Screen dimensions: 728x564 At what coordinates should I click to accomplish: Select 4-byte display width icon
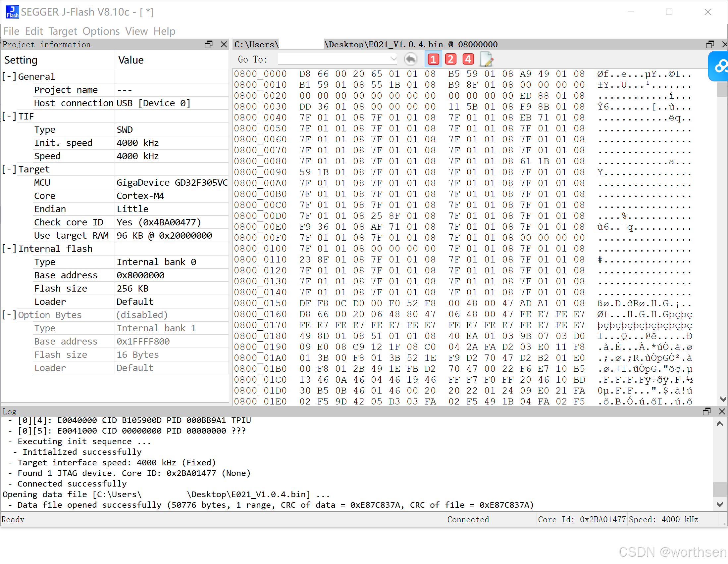pyautogui.click(x=468, y=59)
